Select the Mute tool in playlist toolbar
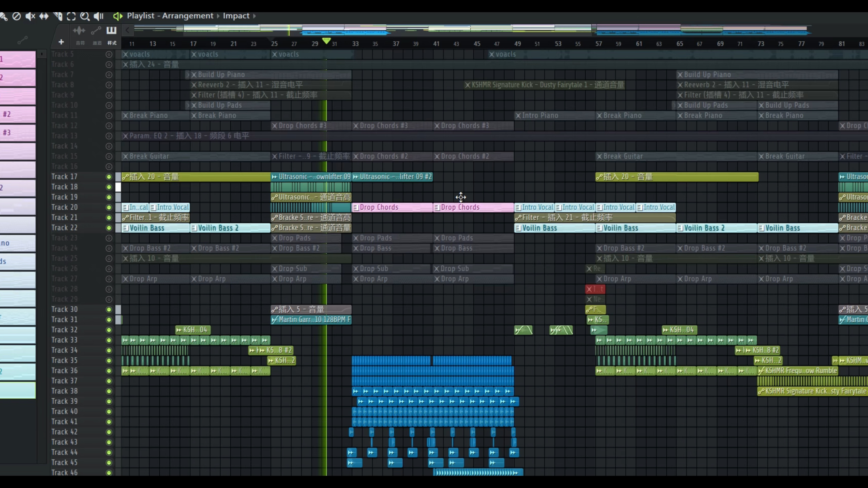This screenshot has height=488, width=868. coord(30,16)
